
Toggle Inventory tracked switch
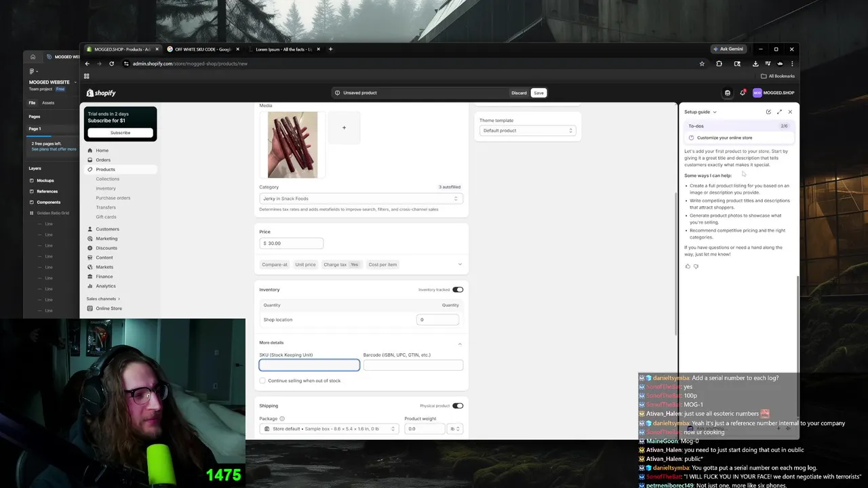point(458,289)
